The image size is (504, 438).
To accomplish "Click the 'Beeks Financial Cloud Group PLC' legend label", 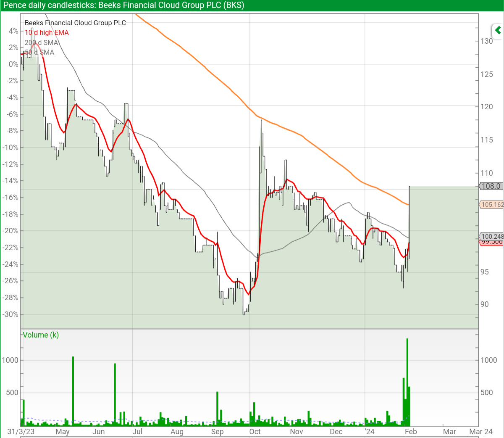I will 75,23.
